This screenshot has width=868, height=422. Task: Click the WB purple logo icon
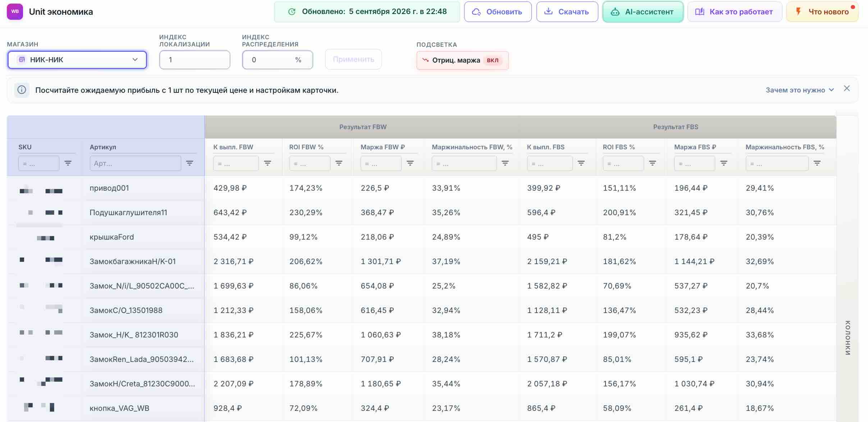tap(15, 12)
